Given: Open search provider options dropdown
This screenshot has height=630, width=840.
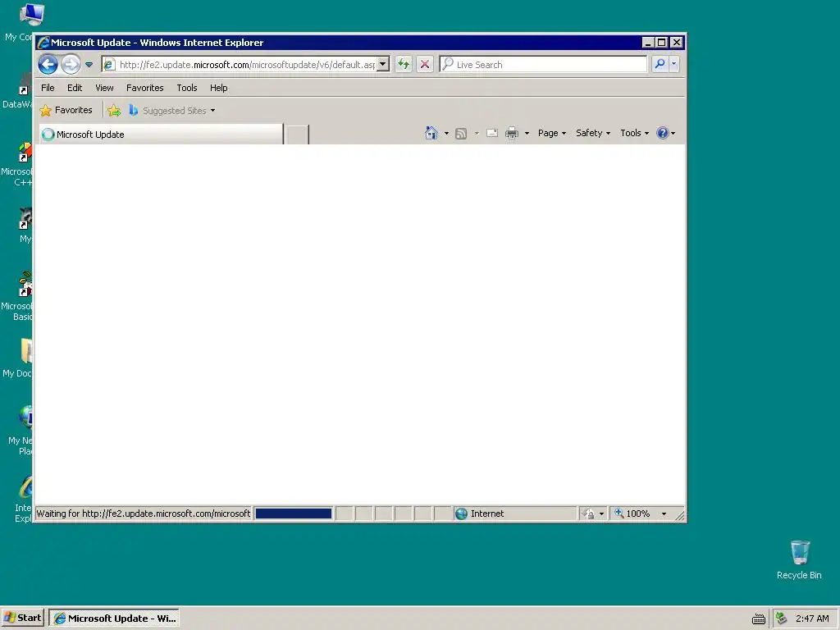Looking at the screenshot, I should click(674, 64).
